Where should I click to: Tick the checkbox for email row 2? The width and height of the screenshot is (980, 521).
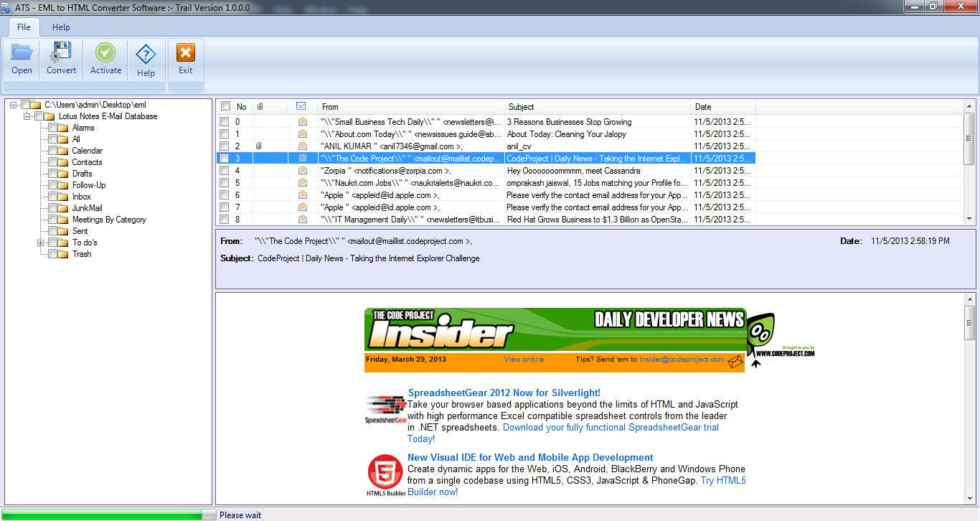225,146
